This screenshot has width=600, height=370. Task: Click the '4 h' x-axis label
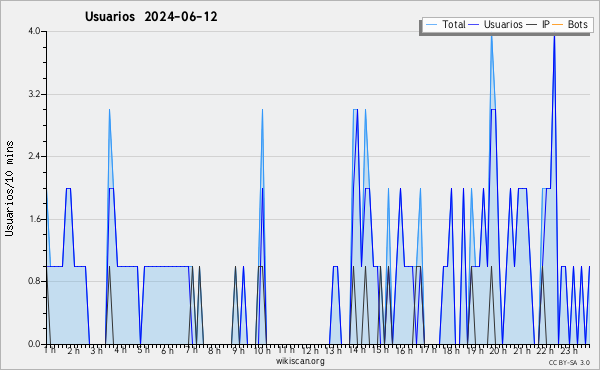click(x=121, y=350)
